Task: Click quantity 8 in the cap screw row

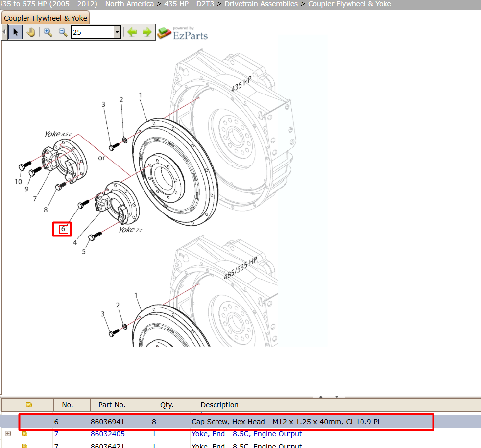Action: pyautogui.click(x=154, y=422)
